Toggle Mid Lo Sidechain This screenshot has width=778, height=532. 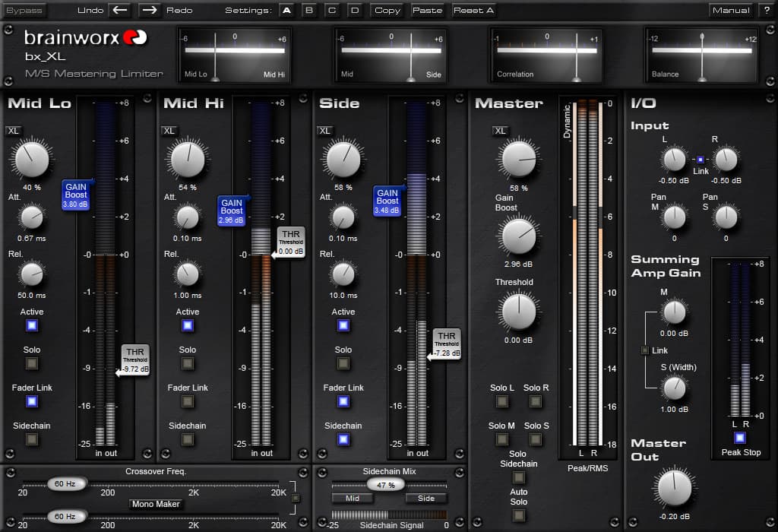click(32, 439)
